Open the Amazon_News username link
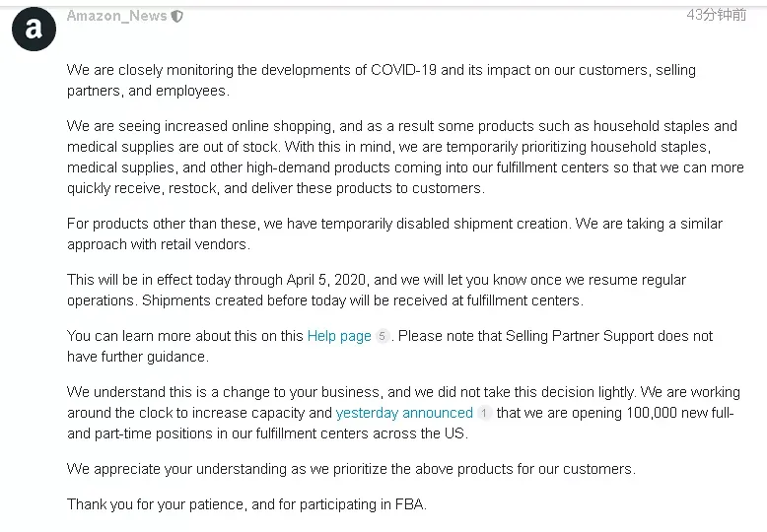 [x=117, y=16]
